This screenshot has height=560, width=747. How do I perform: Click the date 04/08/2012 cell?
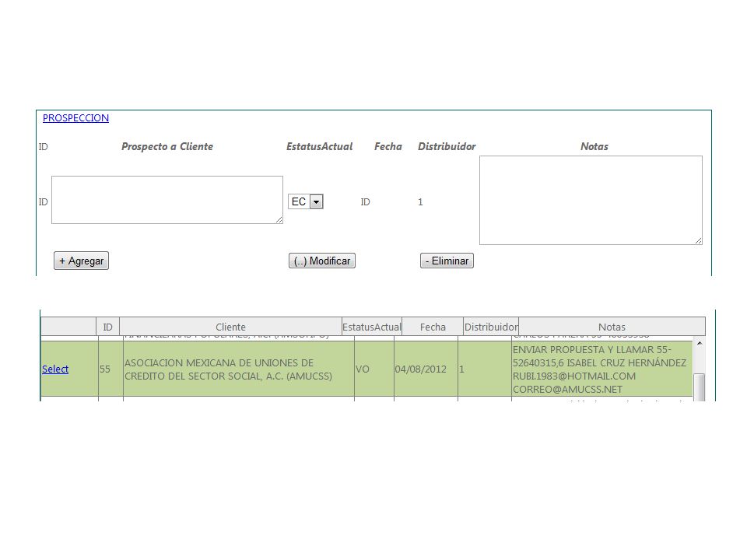[x=426, y=369]
